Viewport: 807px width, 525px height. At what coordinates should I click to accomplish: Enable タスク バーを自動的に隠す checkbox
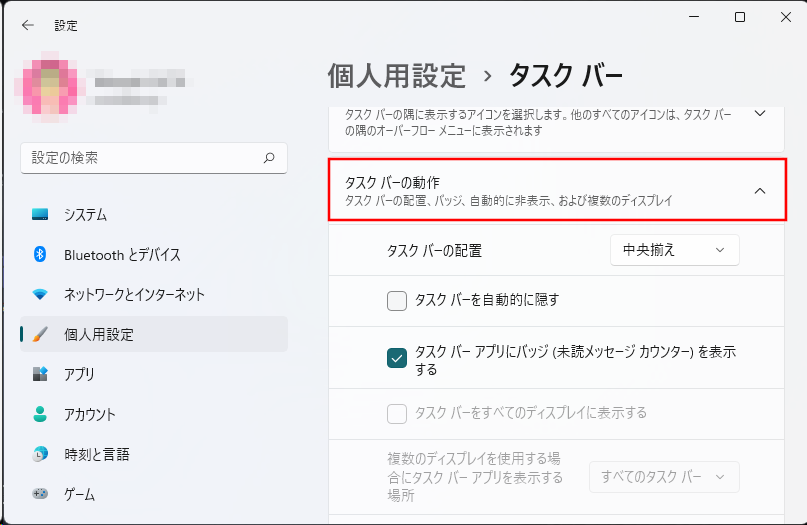pos(397,300)
